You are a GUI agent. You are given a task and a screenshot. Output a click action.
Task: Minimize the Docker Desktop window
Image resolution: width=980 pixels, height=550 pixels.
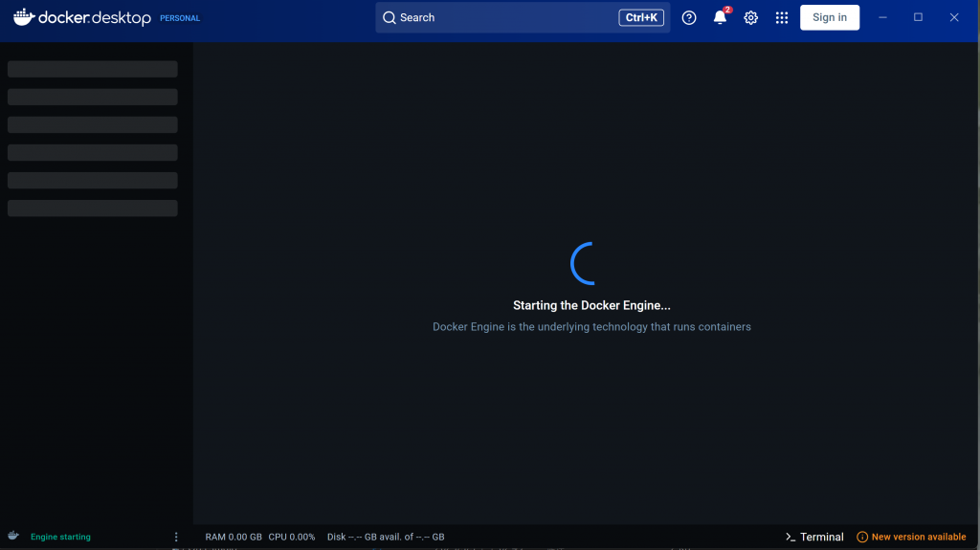click(882, 17)
